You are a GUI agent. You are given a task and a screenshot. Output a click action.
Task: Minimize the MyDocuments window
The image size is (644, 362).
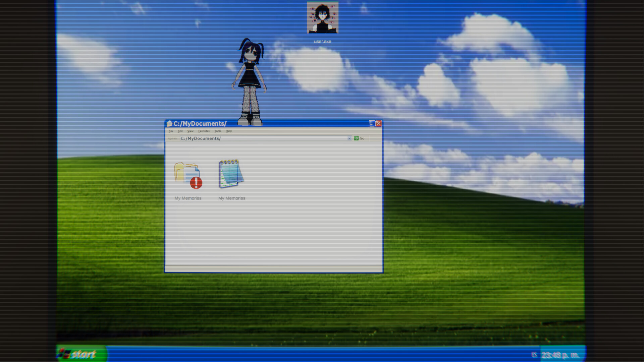click(x=372, y=124)
